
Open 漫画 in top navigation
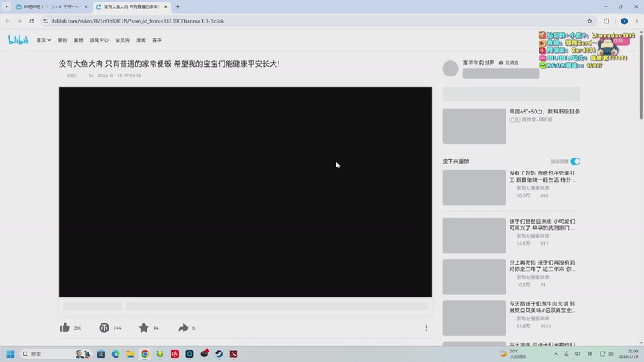141,39
